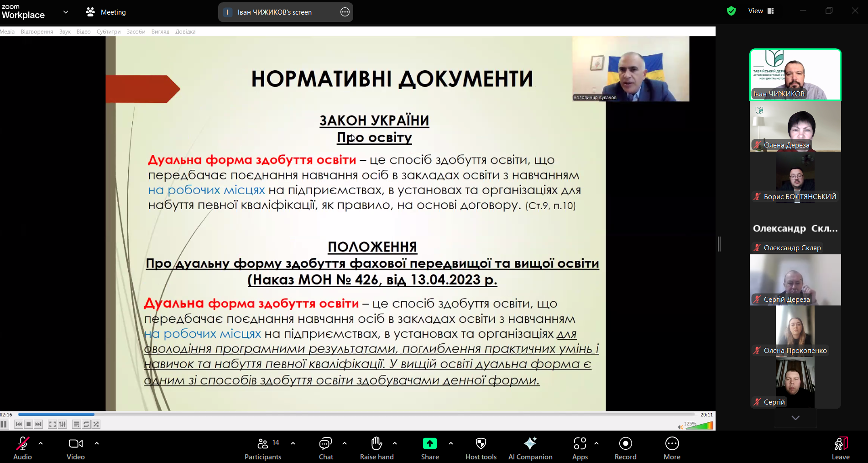Toggle camera with the Video button
The height and width of the screenshot is (463, 868).
click(76, 448)
